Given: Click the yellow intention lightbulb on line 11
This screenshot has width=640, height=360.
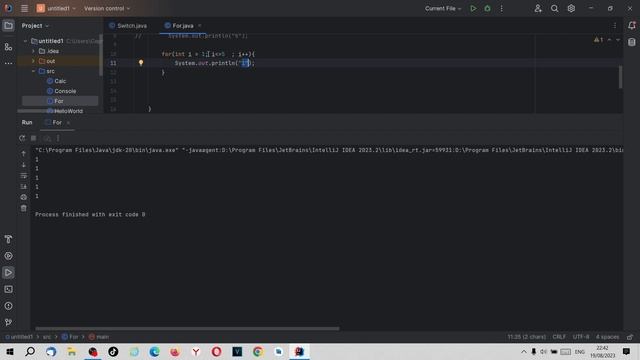Looking at the screenshot, I should pyautogui.click(x=141, y=63).
